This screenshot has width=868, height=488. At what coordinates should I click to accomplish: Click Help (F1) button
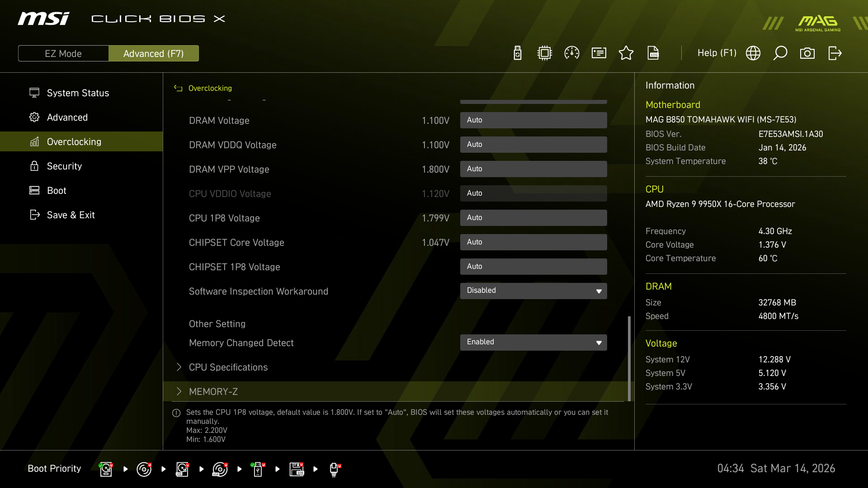coord(717,53)
